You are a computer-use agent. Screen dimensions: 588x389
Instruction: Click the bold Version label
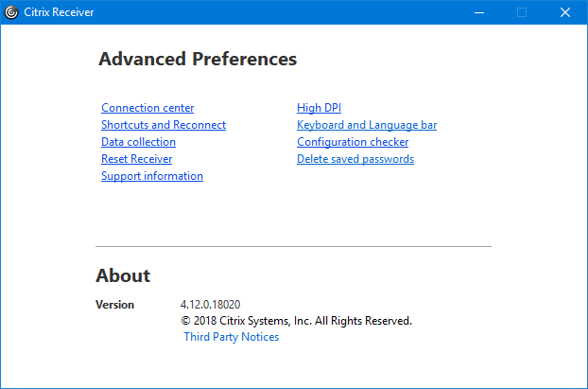coord(114,305)
